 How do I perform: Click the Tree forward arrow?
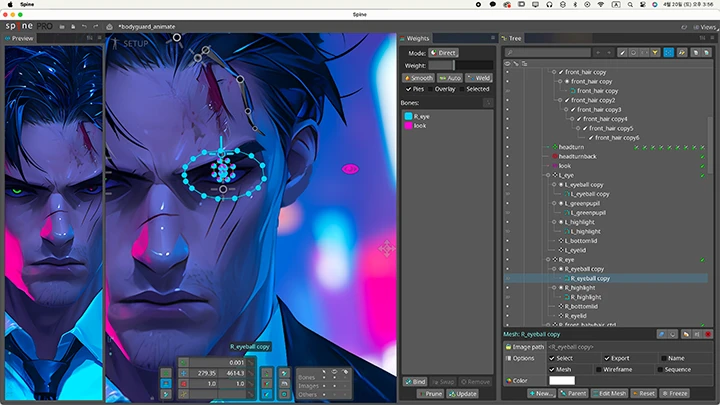(609, 53)
